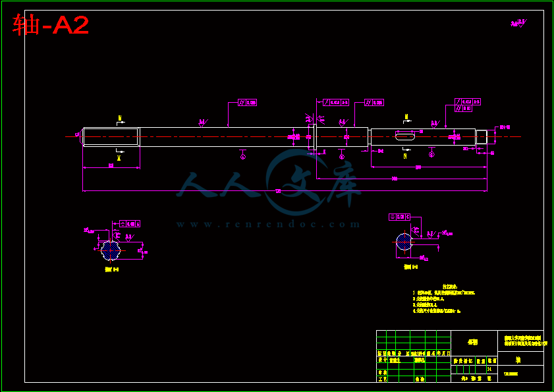Select technical requirement line 2
Image resolution: width=554 pixels, height=392 pixels.
click(428, 298)
